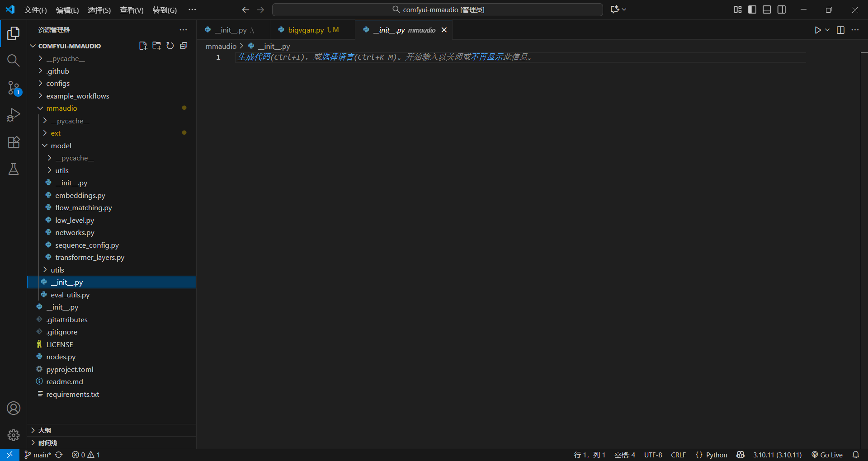The height and width of the screenshot is (461, 868).
Task: Open the Manage gear settings
Action: coord(14,435)
